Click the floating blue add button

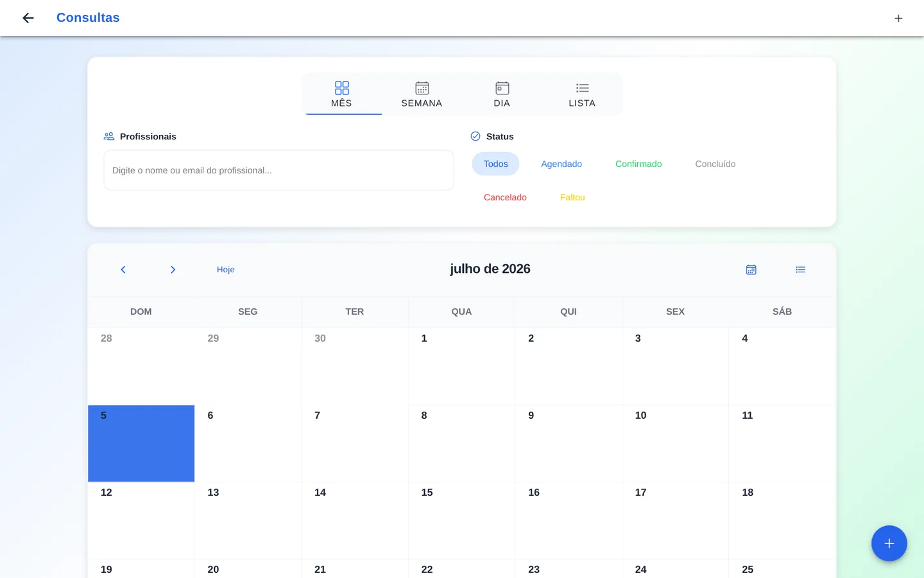pyautogui.click(x=889, y=543)
